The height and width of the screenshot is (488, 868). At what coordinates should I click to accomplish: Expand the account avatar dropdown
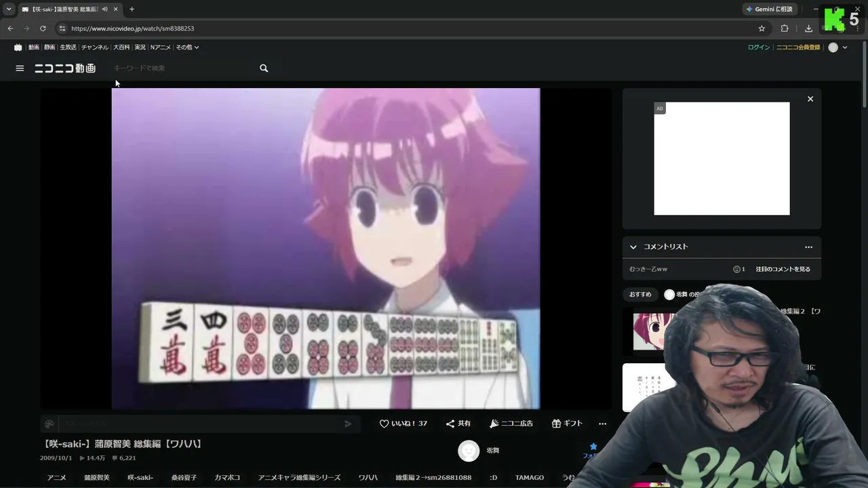click(838, 47)
